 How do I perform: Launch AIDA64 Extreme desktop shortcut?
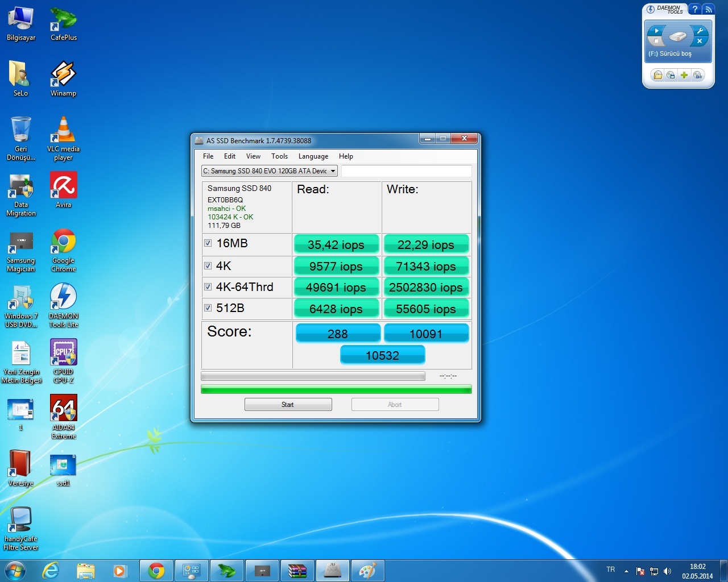coord(63,417)
